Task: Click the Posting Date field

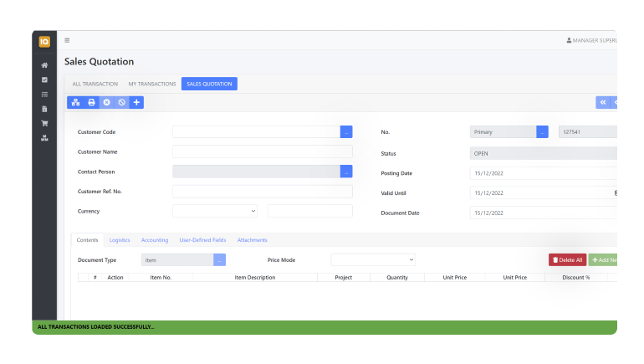Action: coord(542,173)
